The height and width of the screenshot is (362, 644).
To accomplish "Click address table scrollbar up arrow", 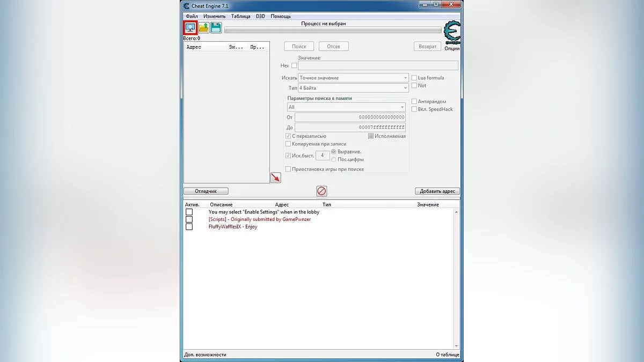I will [457, 211].
